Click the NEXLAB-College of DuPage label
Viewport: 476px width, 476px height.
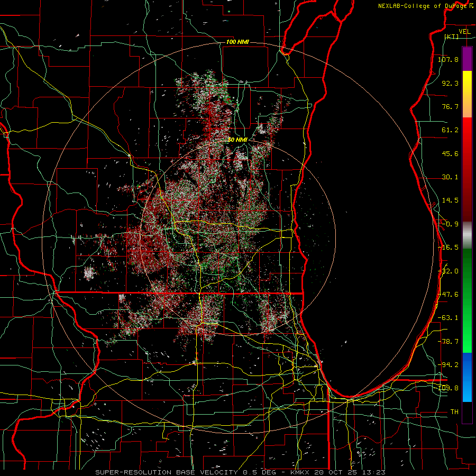pyautogui.click(x=423, y=6)
